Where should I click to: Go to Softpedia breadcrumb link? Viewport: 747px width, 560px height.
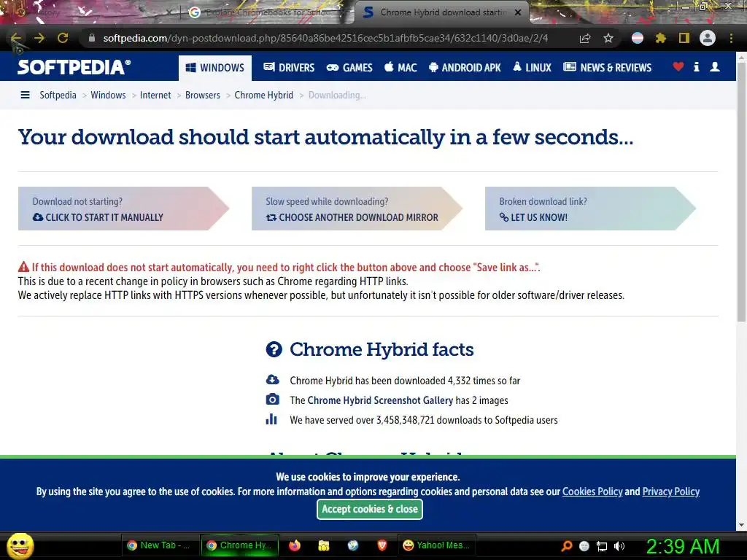point(58,96)
